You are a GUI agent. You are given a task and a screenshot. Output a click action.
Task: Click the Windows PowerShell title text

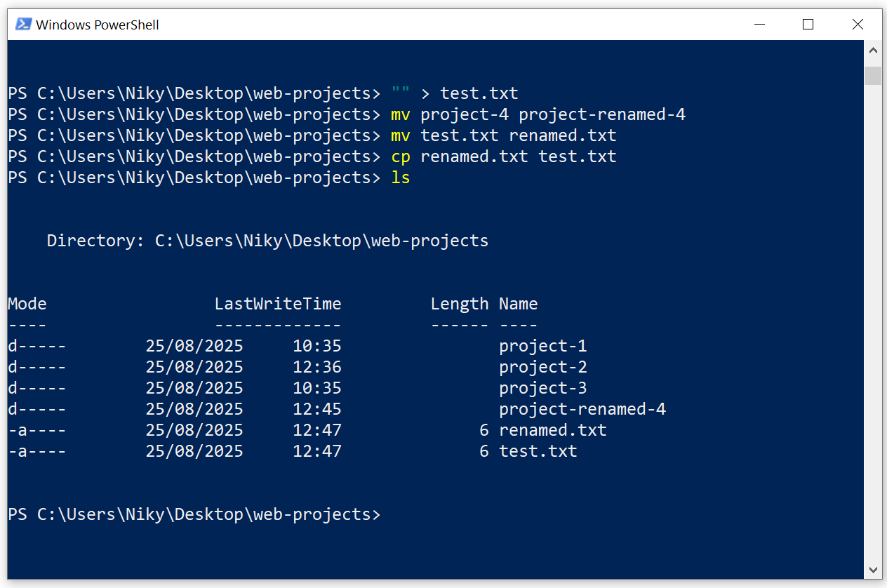click(98, 25)
